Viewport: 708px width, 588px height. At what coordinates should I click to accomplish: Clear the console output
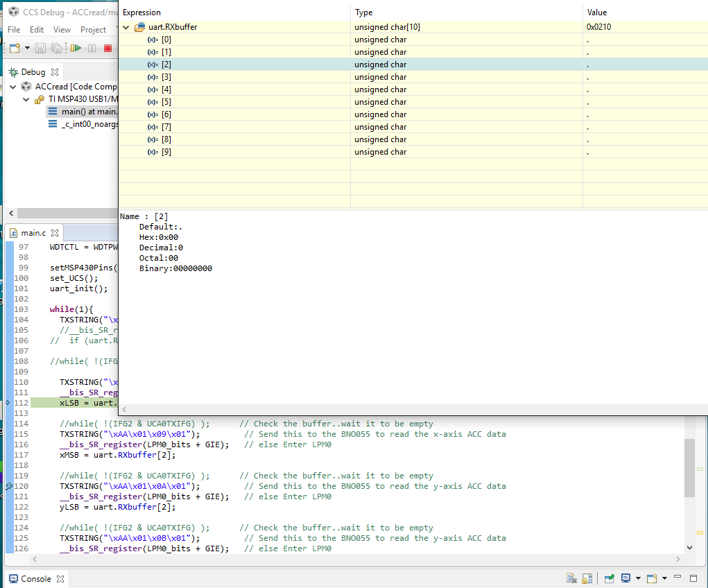coord(571,578)
